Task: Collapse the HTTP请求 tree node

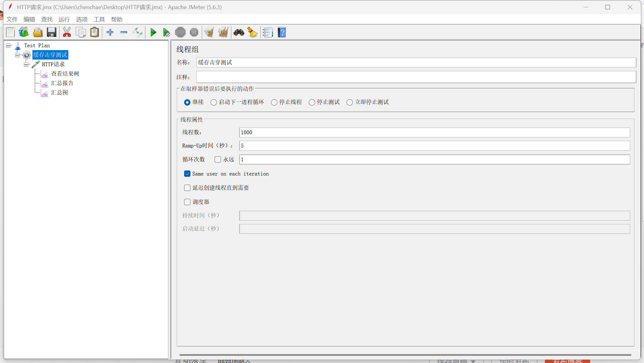Action: [x=26, y=64]
